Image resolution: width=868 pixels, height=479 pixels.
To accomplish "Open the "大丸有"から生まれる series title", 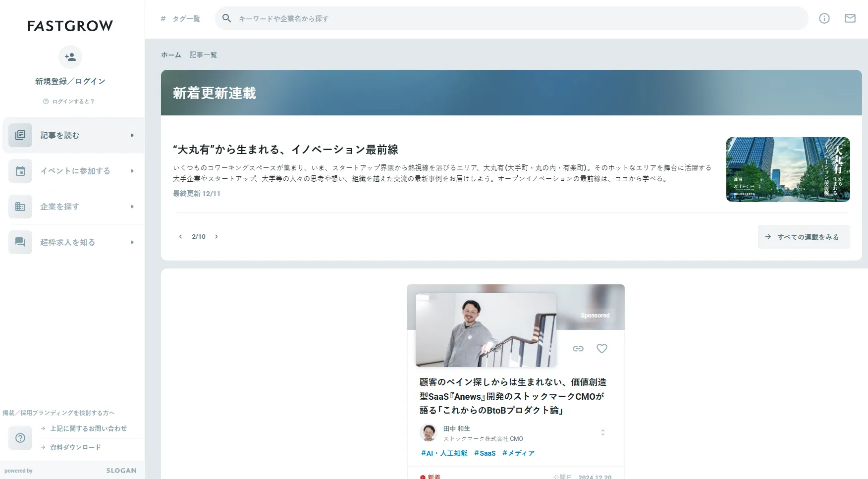I will 285,150.
